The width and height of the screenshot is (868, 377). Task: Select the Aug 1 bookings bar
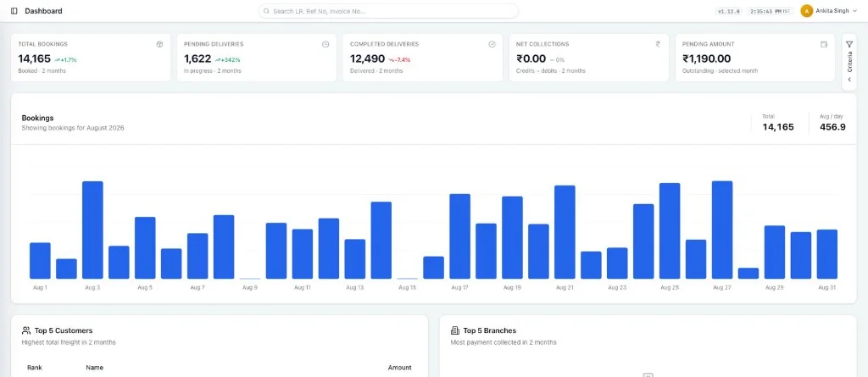click(40, 261)
